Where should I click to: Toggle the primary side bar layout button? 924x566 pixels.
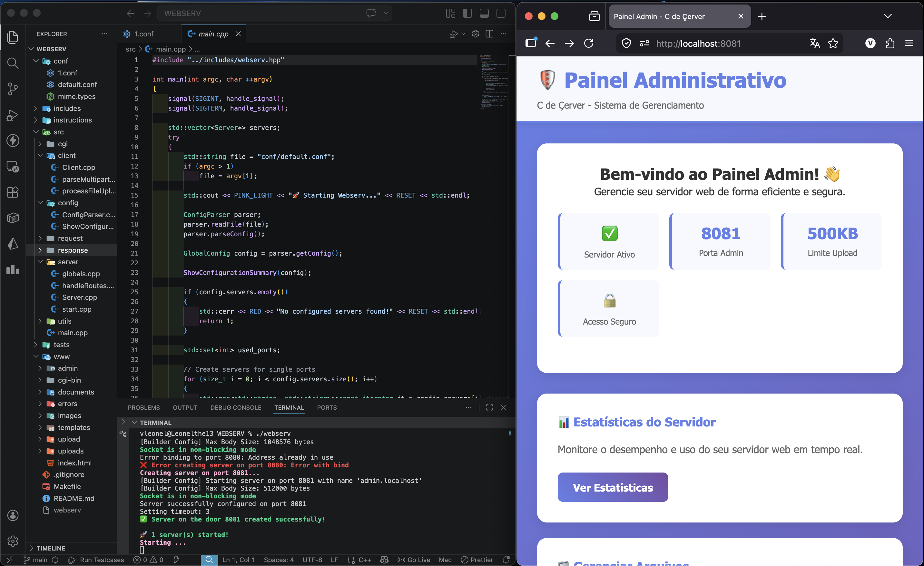coord(467,14)
